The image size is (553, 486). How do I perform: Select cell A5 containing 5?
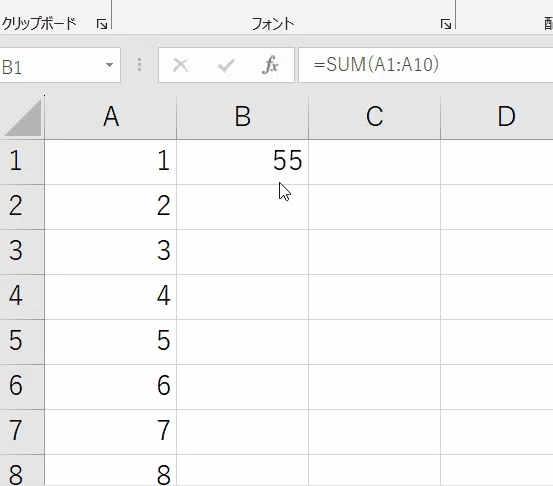tap(111, 342)
